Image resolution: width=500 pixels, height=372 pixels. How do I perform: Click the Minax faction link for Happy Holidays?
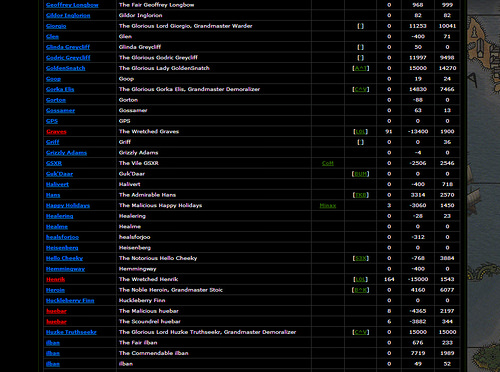[x=328, y=206]
